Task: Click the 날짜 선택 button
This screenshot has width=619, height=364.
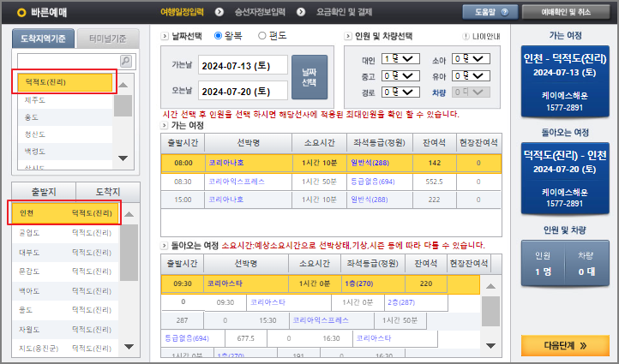Action: click(309, 77)
